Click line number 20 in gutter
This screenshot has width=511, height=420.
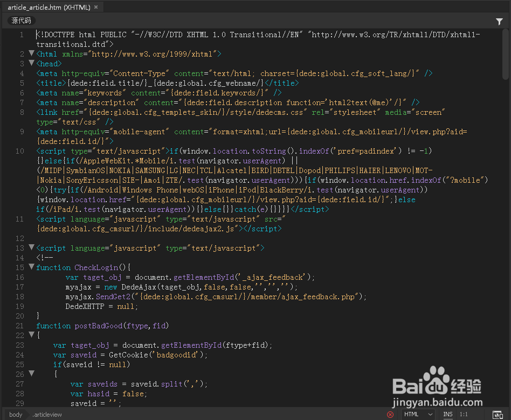click(20, 316)
